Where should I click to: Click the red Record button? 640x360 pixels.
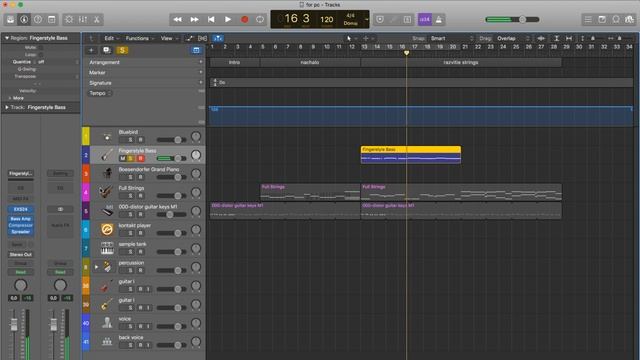pos(244,19)
